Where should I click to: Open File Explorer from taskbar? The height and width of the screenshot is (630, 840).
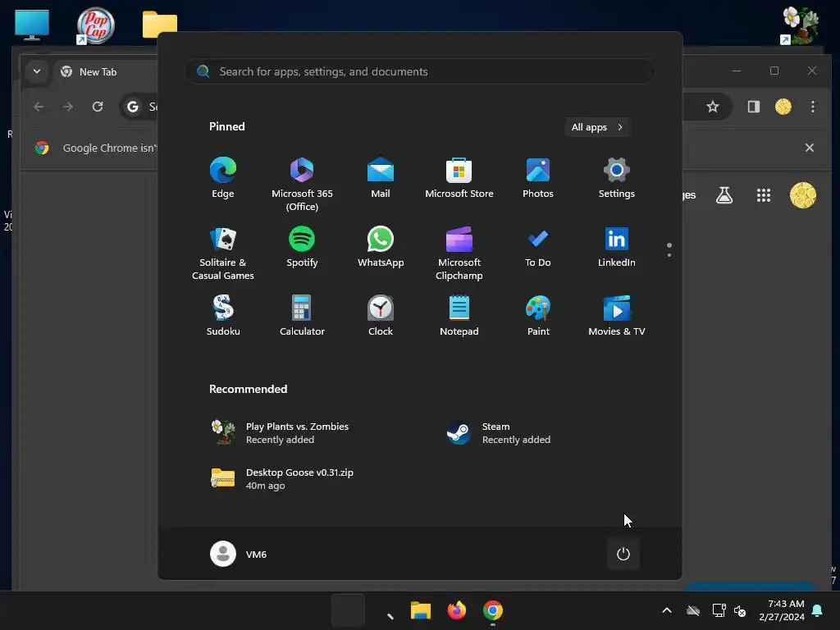pyautogui.click(x=421, y=610)
